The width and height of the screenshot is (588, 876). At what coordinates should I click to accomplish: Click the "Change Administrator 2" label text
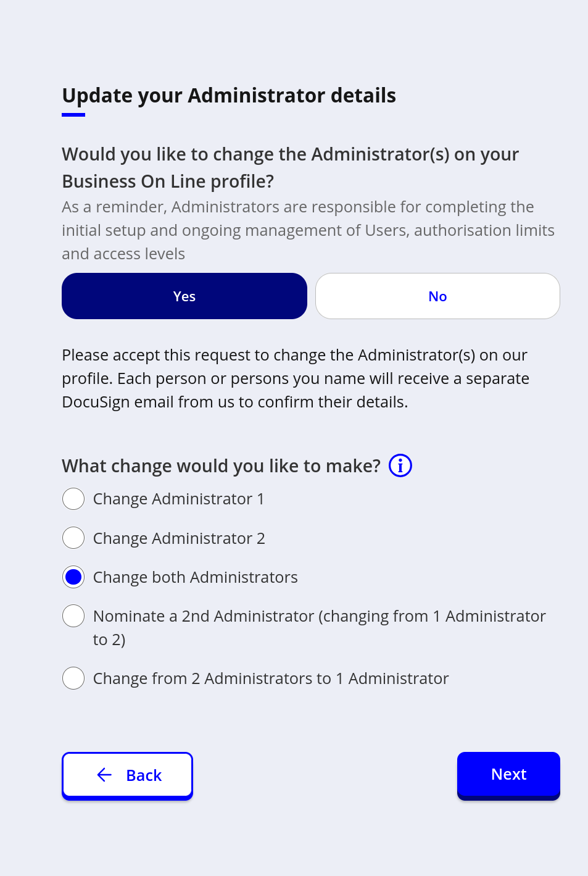pos(179,538)
